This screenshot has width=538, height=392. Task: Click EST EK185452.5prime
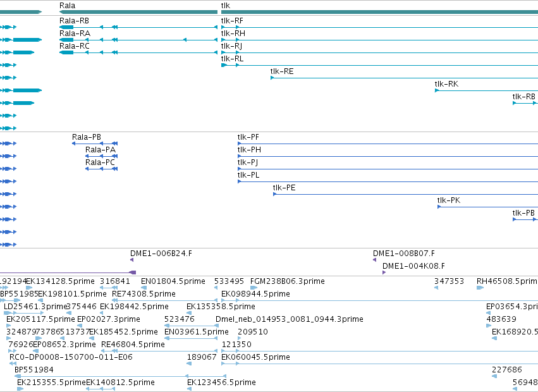(123, 332)
